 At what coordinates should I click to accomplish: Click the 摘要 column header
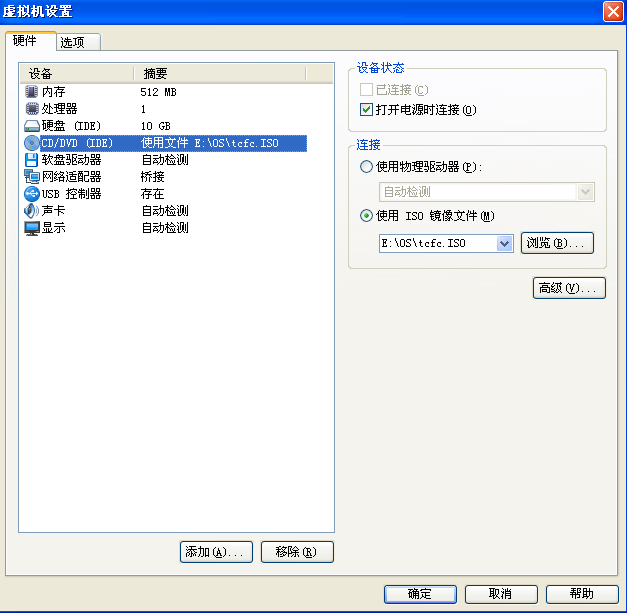pyautogui.click(x=220, y=74)
